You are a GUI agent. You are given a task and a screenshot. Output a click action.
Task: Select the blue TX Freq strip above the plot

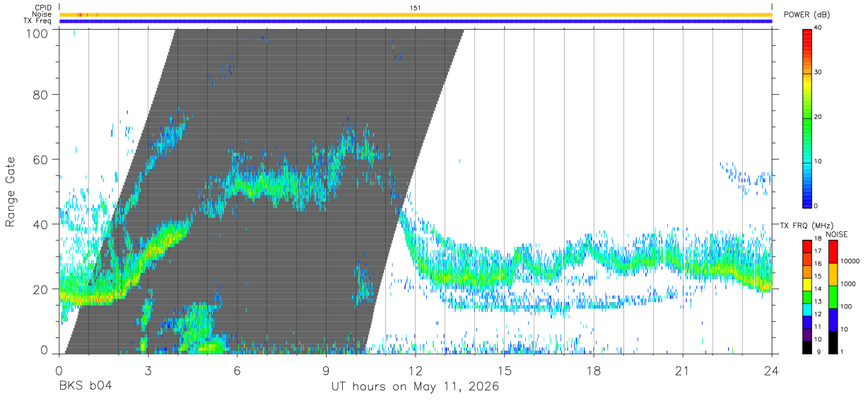click(416, 21)
